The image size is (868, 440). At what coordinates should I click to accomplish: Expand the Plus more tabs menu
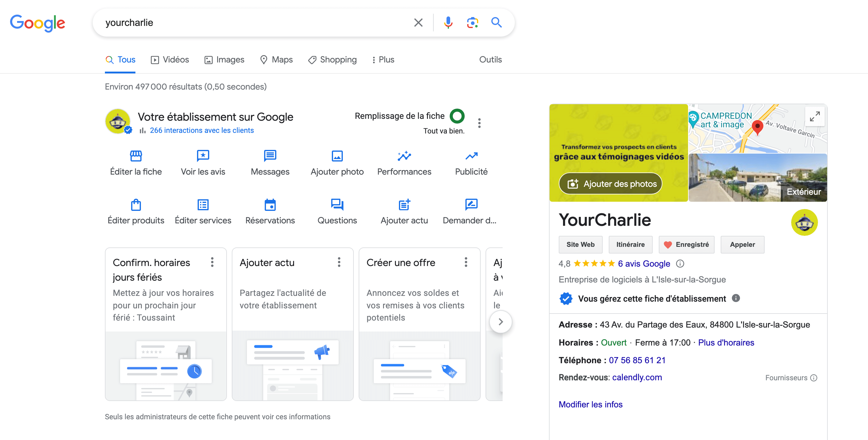tap(383, 60)
